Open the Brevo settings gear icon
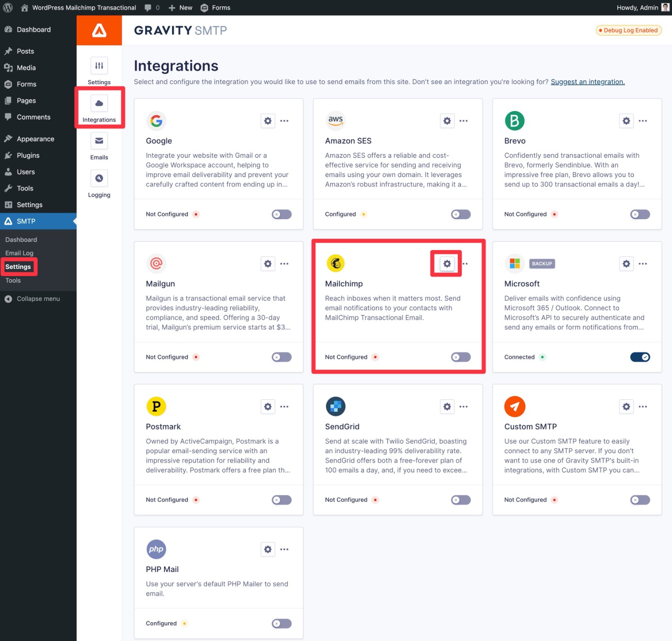672x641 pixels. click(626, 121)
